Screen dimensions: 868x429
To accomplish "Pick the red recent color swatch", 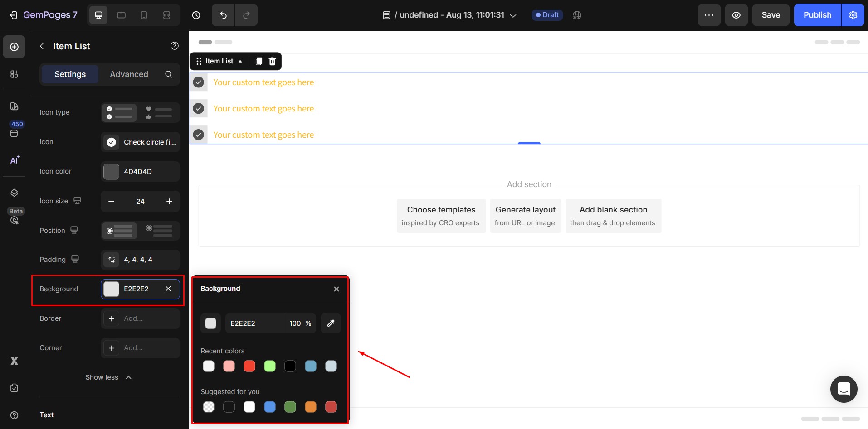I will [x=249, y=366].
